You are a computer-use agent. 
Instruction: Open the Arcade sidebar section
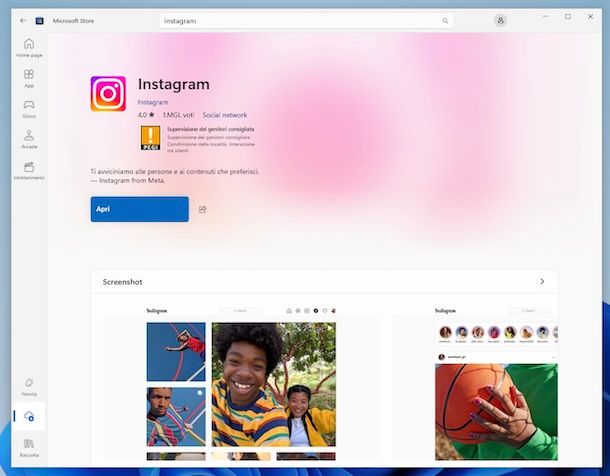29,139
